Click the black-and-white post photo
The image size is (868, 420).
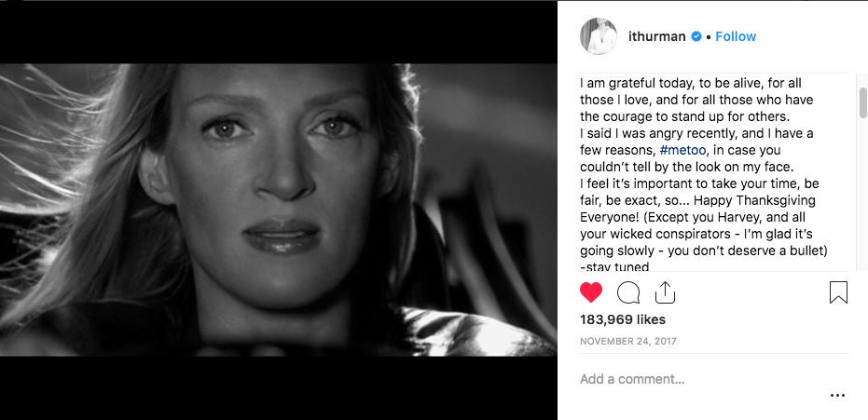(x=279, y=210)
